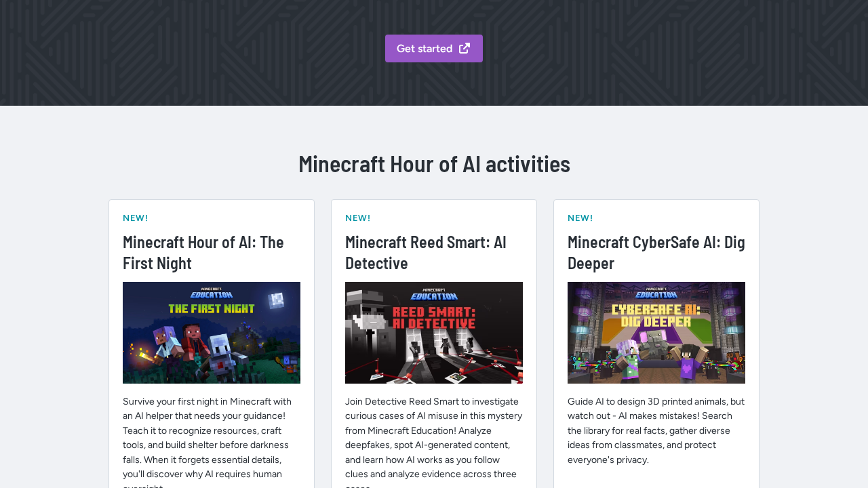868x488 pixels.
Task: Open Minecraft Reed Smart: AI Detective title
Action: [426, 252]
